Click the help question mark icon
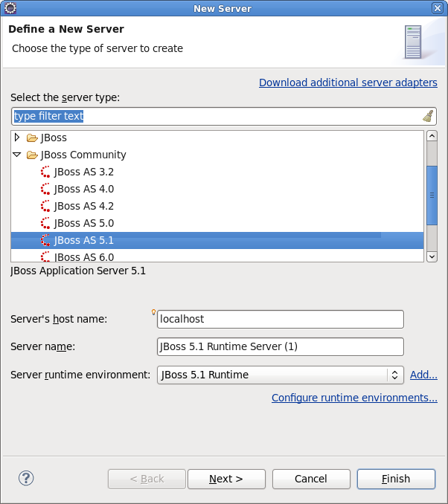Image resolution: width=448 pixels, height=504 pixels. pyautogui.click(x=26, y=478)
